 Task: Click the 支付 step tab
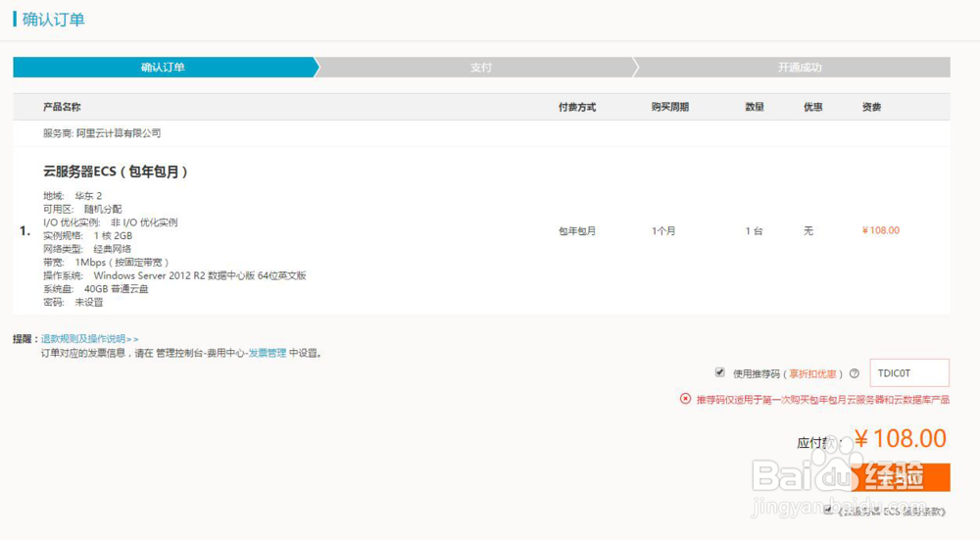(x=480, y=68)
